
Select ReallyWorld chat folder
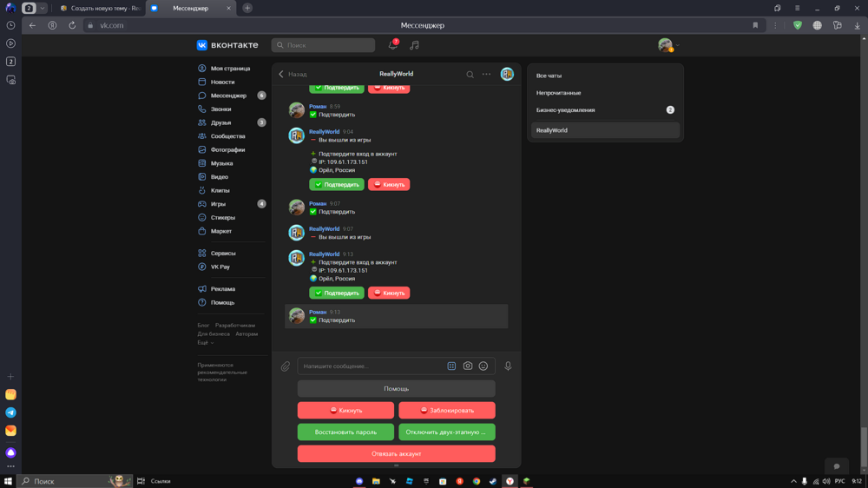pyautogui.click(x=605, y=130)
